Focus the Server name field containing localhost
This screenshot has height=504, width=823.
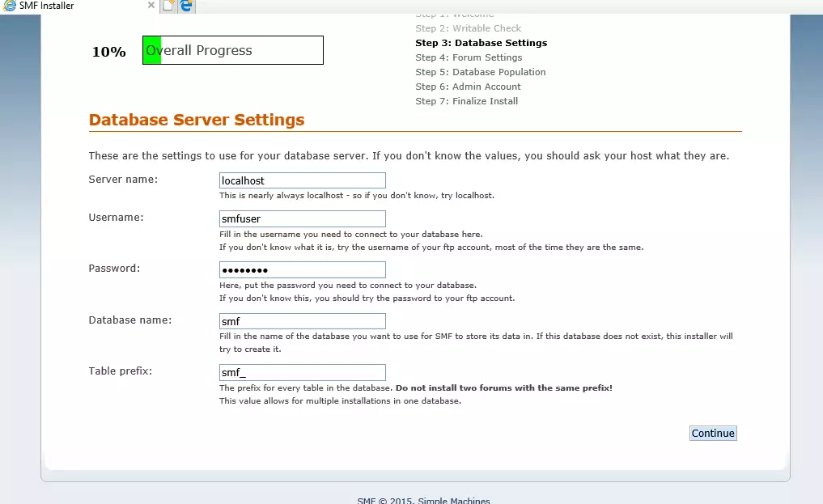[303, 180]
